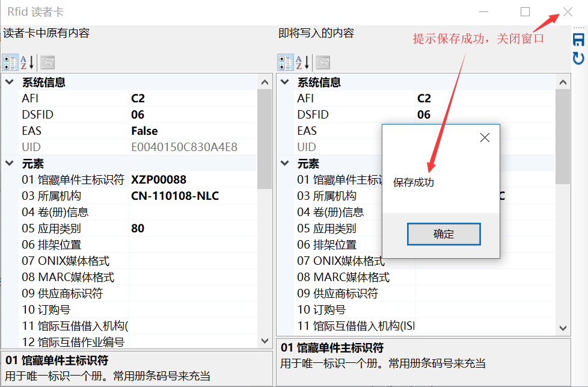This screenshot has width=588, height=387.
Task: Select AFI row label in right panel
Action: 305,98
